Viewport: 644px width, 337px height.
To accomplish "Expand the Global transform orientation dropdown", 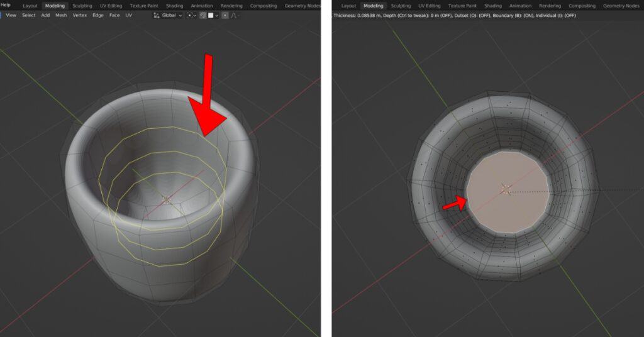I will click(x=168, y=15).
